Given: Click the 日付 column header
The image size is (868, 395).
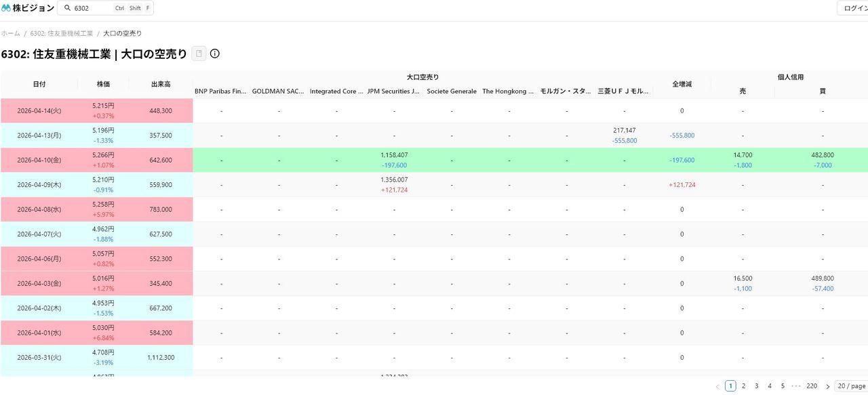Looking at the screenshot, I should (x=39, y=84).
